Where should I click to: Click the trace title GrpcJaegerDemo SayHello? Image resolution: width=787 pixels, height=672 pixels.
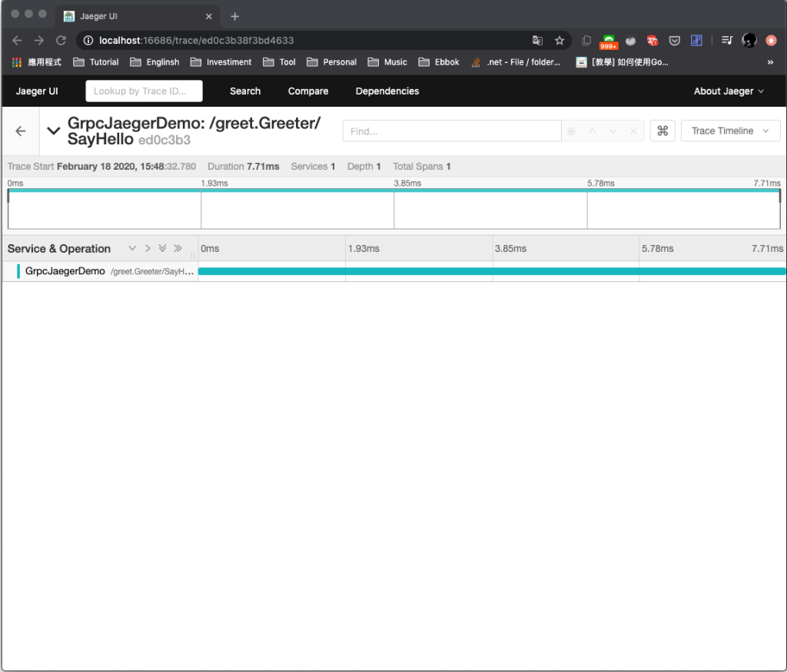point(194,131)
